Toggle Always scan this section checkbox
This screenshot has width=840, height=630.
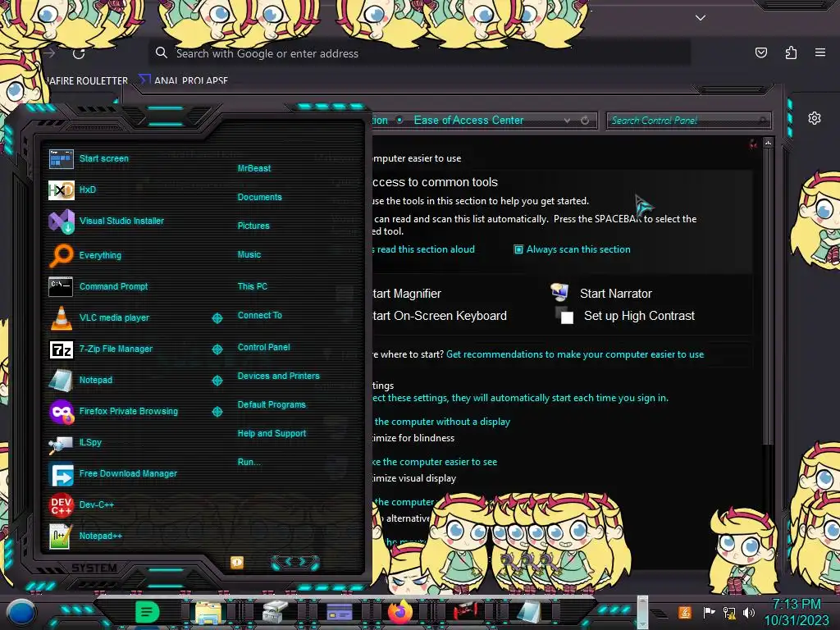pos(518,249)
